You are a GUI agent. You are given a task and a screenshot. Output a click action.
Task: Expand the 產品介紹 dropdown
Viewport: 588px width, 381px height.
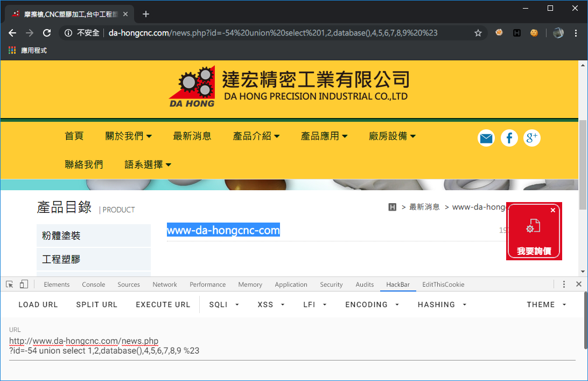[256, 136]
